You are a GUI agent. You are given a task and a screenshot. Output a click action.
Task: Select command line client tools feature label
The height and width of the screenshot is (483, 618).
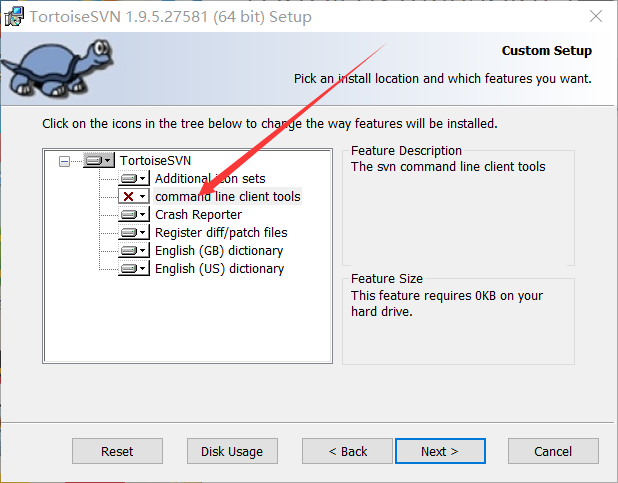[x=227, y=196]
